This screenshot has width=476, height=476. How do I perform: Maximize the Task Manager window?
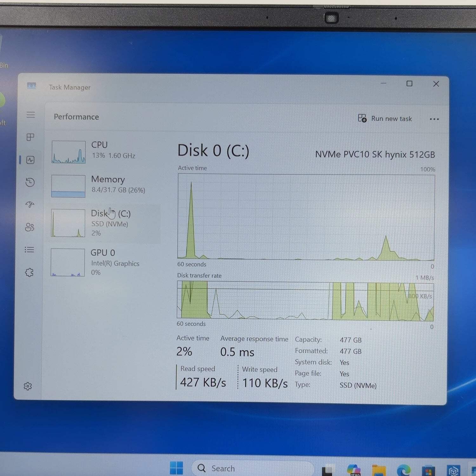pyautogui.click(x=409, y=83)
